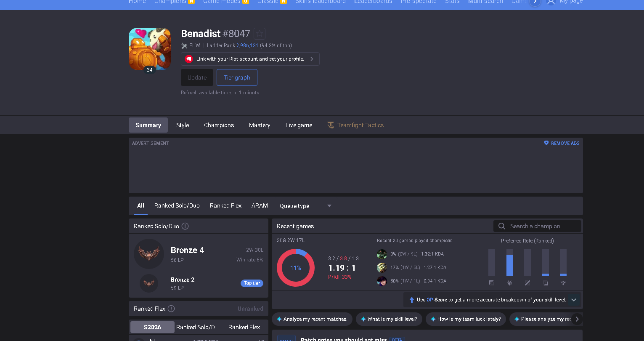Click the info icon beside Ranked Flex heading

(x=171, y=309)
